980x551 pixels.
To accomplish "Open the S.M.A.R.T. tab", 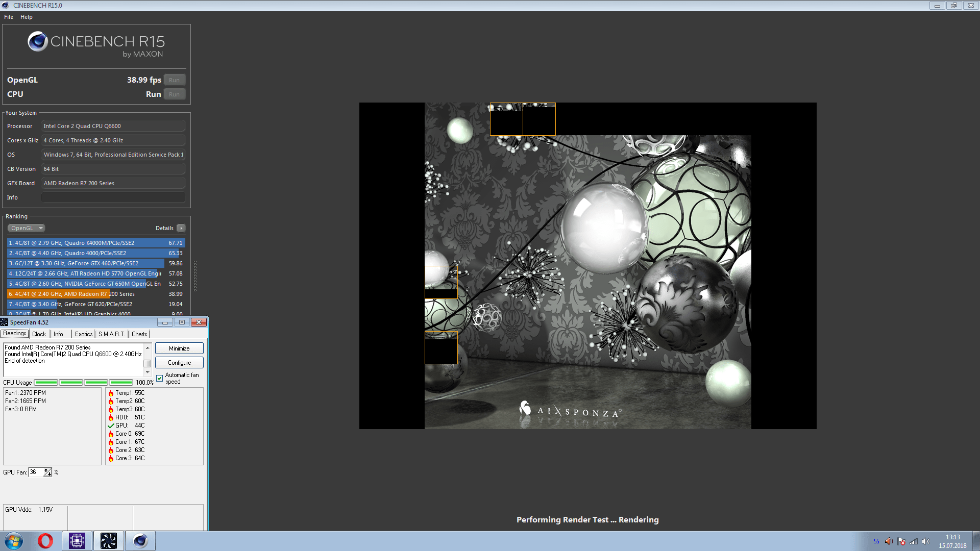I will coord(111,334).
